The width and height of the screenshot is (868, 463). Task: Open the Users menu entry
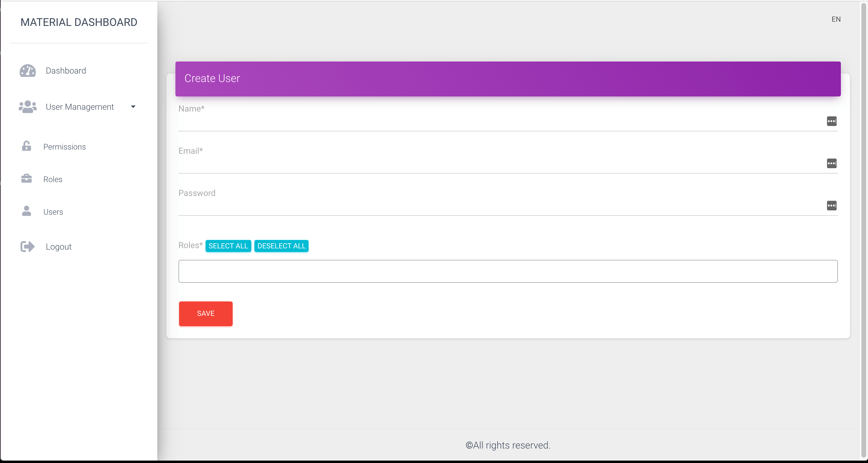(x=53, y=212)
